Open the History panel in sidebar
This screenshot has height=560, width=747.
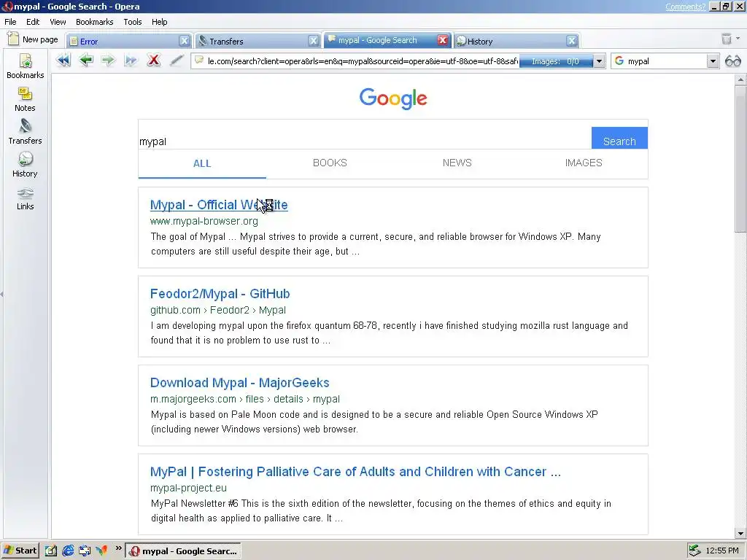(x=25, y=165)
